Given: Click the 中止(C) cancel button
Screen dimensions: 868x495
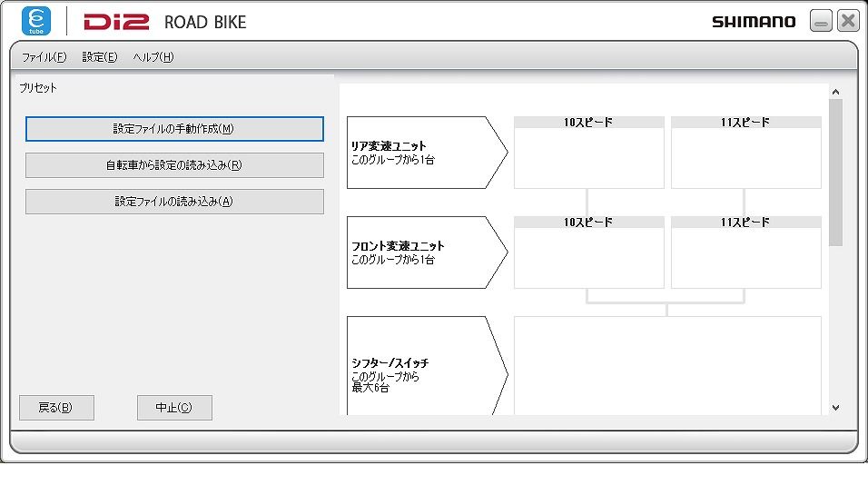Looking at the screenshot, I should [174, 408].
